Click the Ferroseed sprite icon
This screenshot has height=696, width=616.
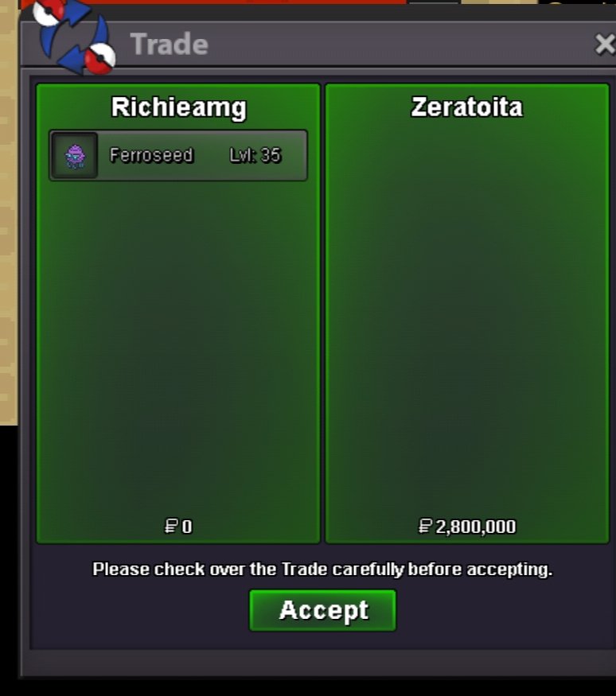coord(75,155)
